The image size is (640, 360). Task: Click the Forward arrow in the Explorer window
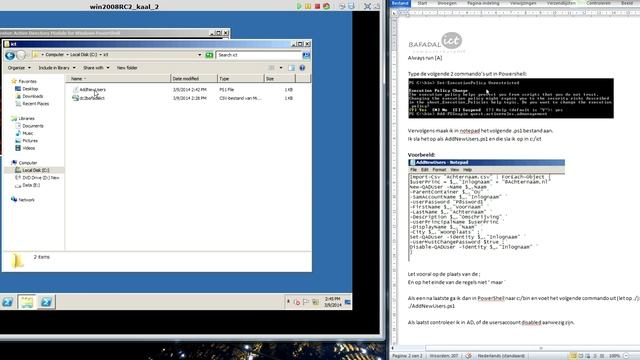(x=21, y=55)
